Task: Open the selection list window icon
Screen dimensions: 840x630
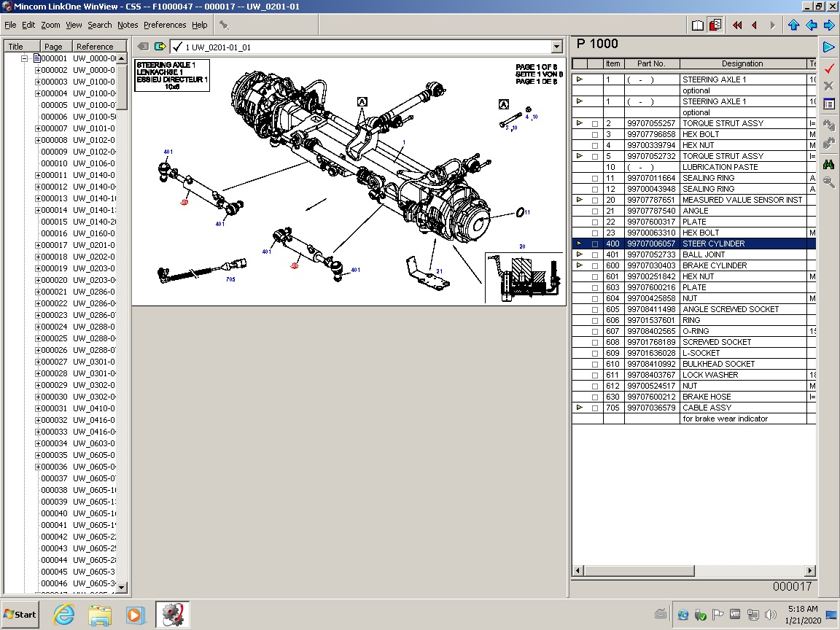Action: pos(829,104)
